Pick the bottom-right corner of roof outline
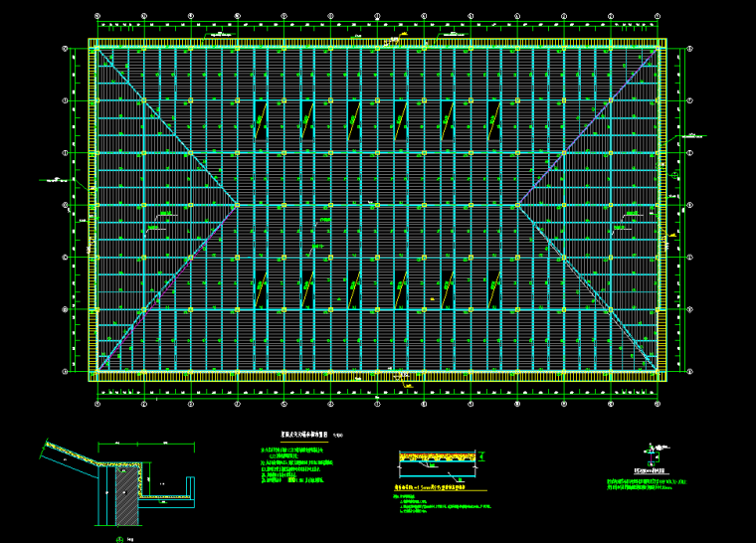The height and width of the screenshot is (543, 756). 664,379
